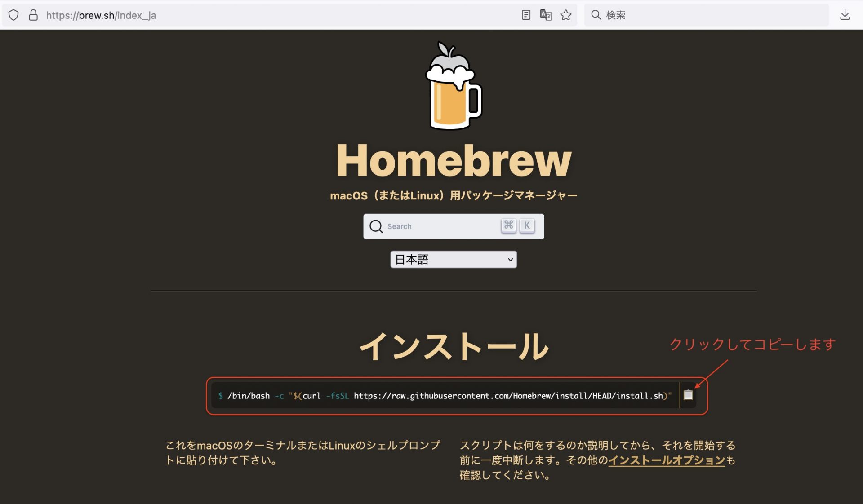This screenshot has height=504, width=863.
Task: Open the downloads arrow icon
Action: click(845, 15)
